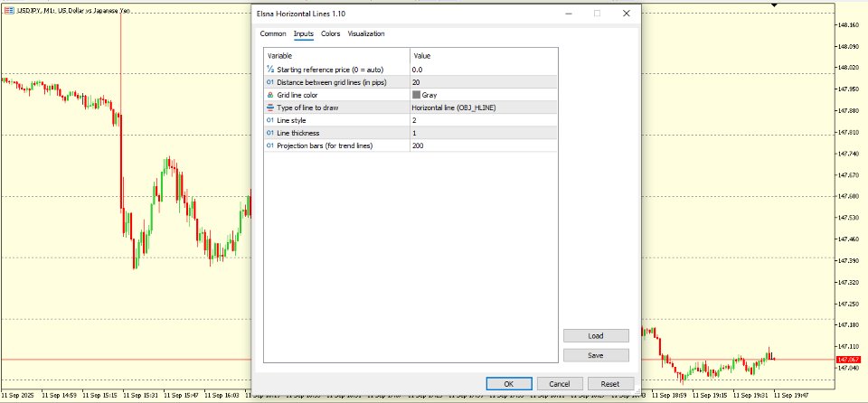Click the USDJPY chart icon in chart corner
The height and width of the screenshot is (403, 868).
(x=9, y=11)
